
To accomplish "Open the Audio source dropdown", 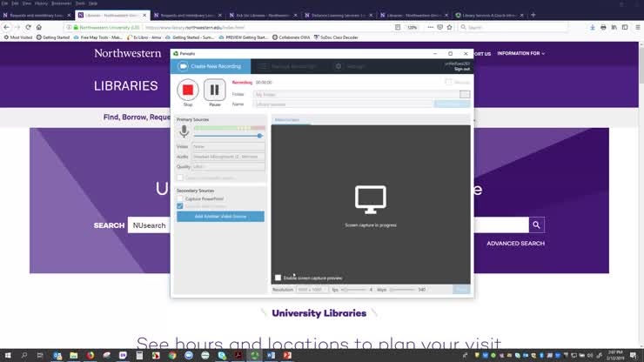I will coord(228,157).
